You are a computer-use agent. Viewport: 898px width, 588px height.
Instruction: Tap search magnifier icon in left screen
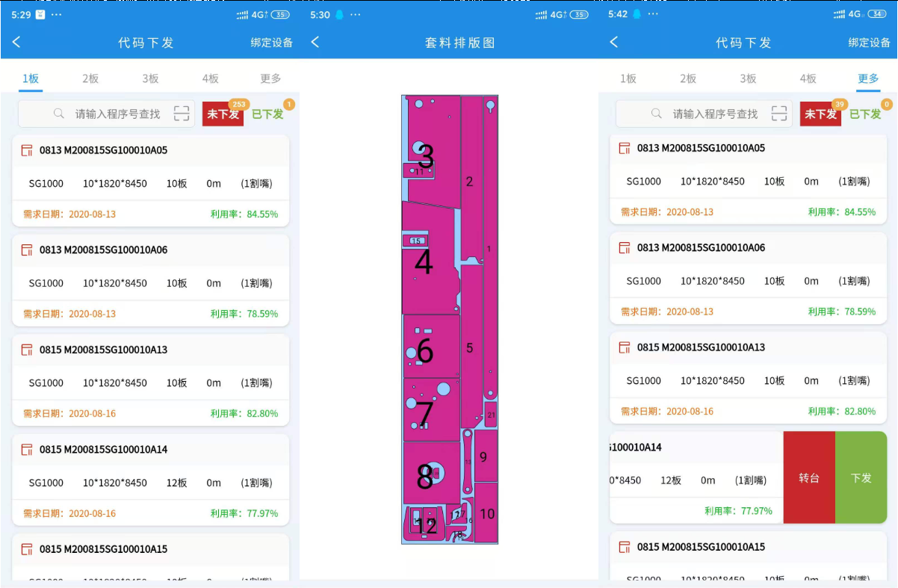coord(59,114)
